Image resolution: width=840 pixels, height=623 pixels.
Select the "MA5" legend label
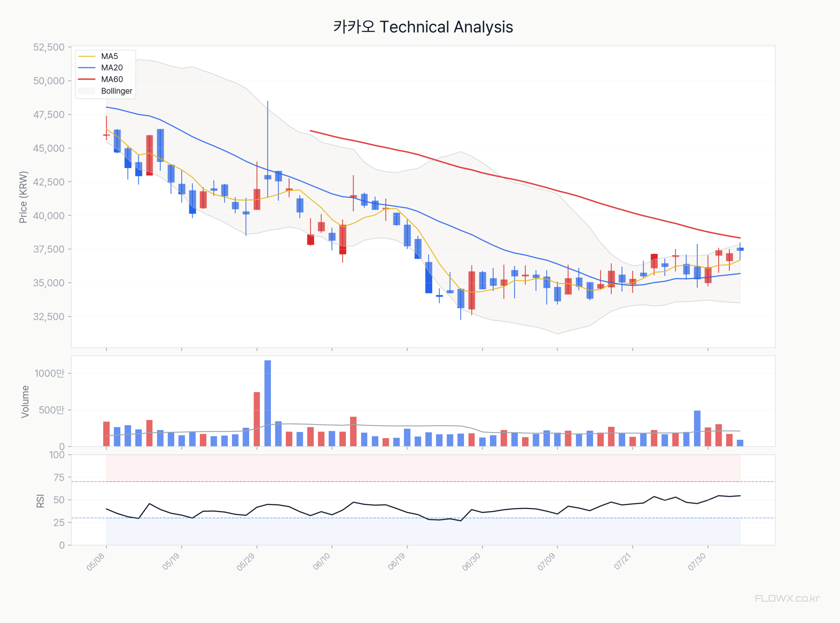[x=109, y=56]
